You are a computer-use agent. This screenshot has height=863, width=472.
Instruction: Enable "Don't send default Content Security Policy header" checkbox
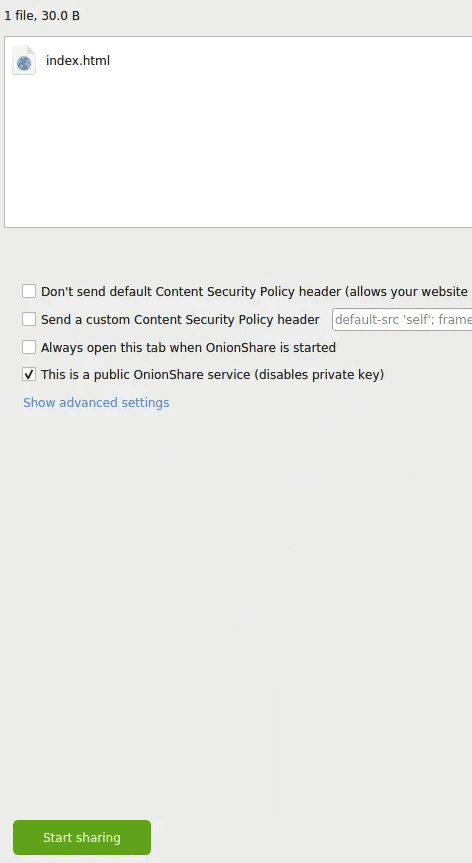29,291
